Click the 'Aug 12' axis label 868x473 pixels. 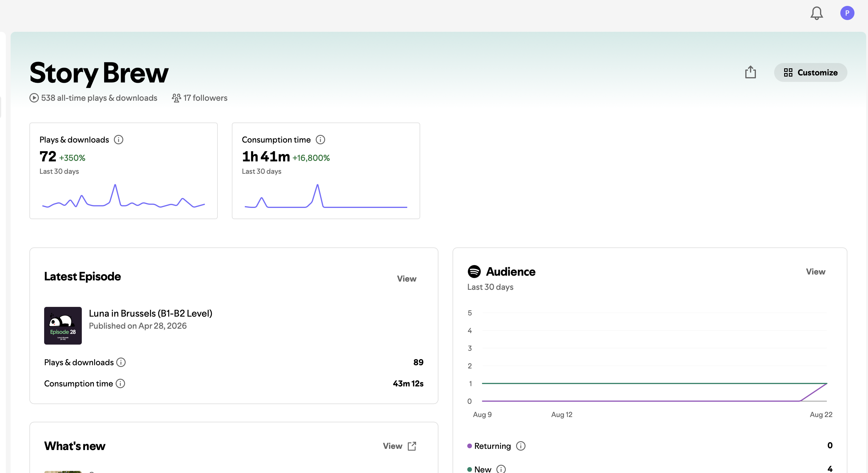click(562, 415)
